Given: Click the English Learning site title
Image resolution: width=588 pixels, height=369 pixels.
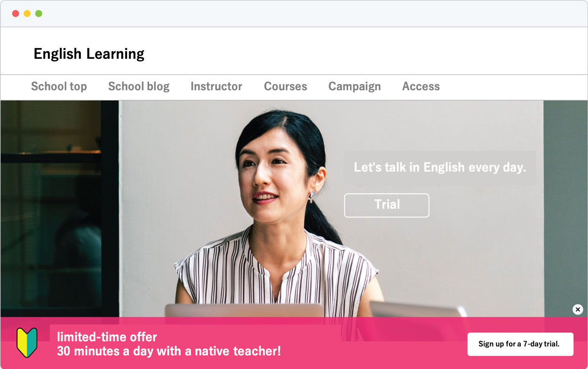Looking at the screenshot, I should click(89, 54).
